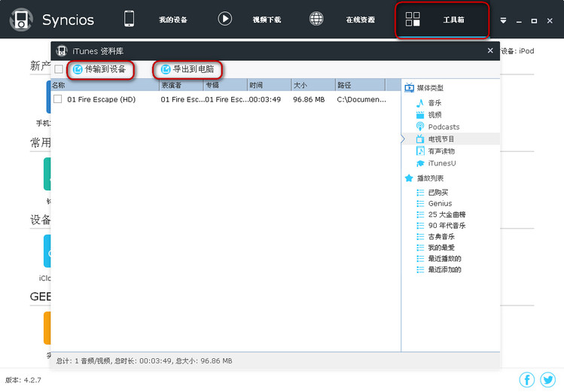Click the clapperboard icon beside 视频
The height and width of the screenshot is (392, 564).
419,115
